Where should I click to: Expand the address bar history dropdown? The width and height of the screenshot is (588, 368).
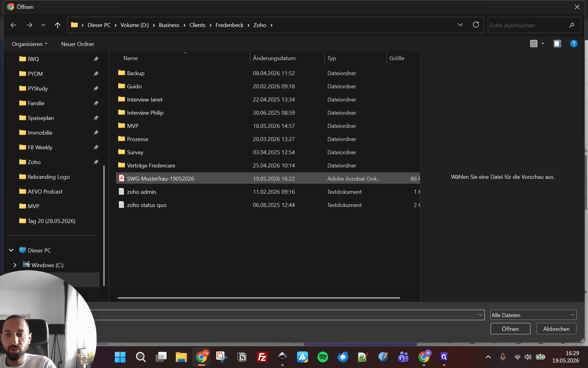tap(460, 25)
